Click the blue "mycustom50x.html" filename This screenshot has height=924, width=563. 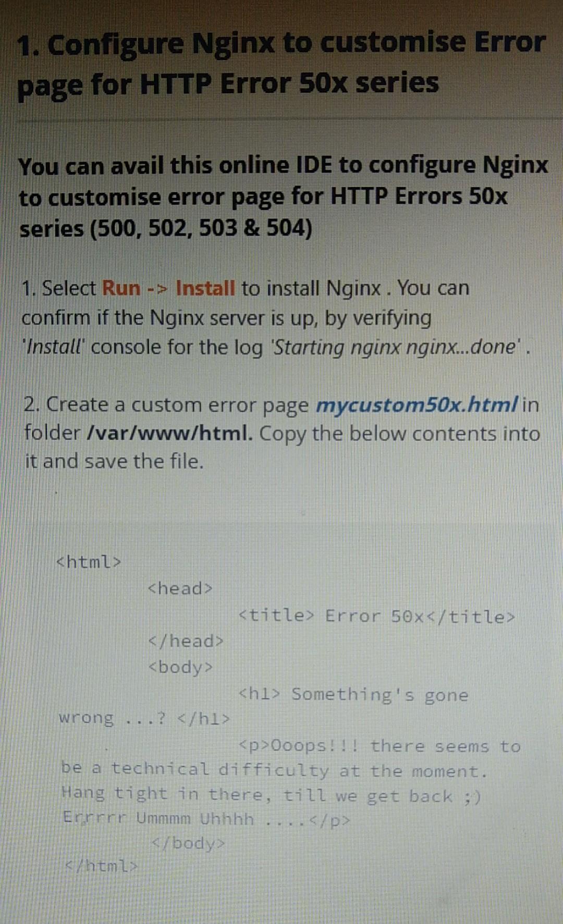417,405
